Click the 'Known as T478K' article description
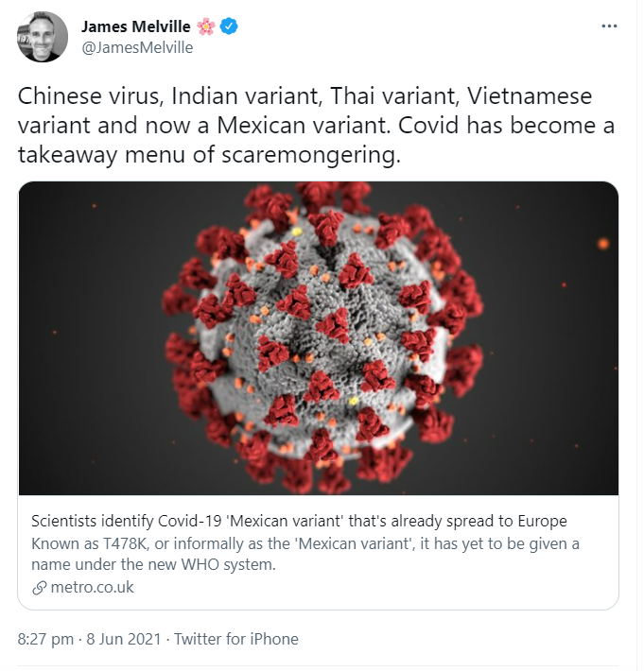The width and height of the screenshot is (644, 671). 305,554
